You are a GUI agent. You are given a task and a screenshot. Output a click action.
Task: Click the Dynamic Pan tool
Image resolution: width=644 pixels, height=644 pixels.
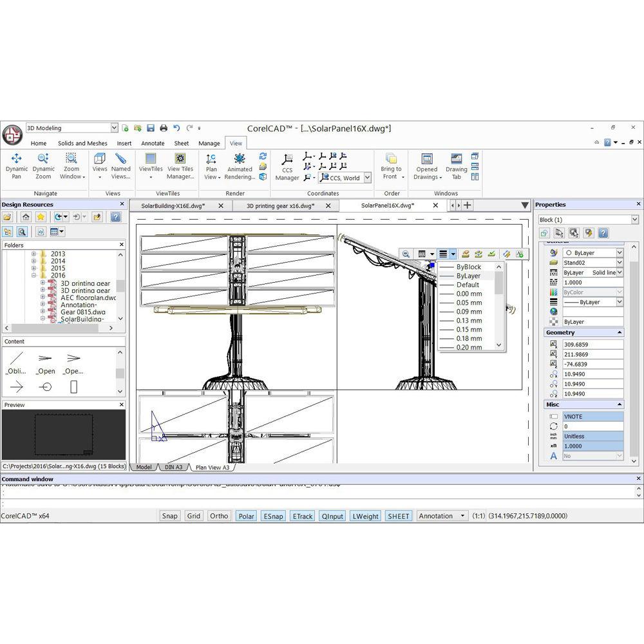(x=17, y=166)
